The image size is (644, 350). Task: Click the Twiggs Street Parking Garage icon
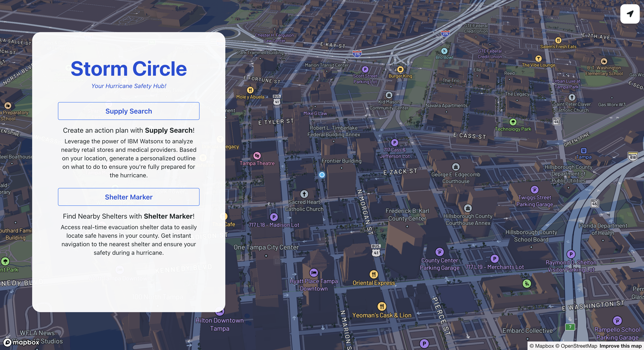pyautogui.click(x=534, y=190)
